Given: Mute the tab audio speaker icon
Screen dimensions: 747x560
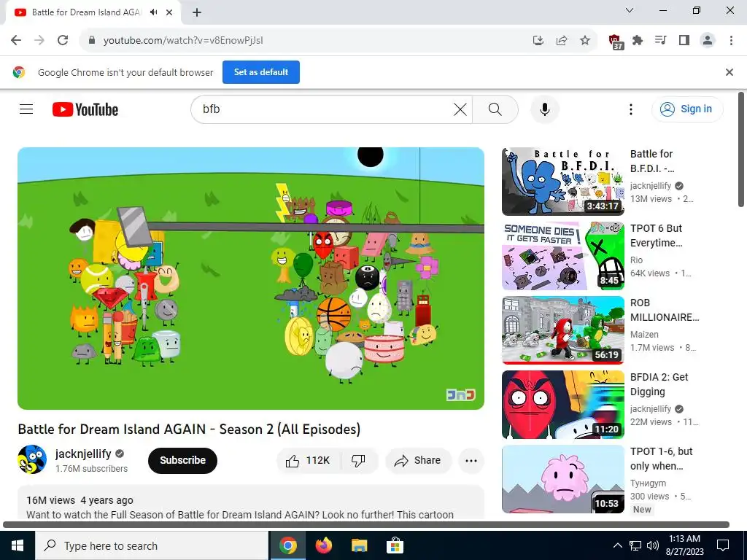Looking at the screenshot, I should point(153,12).
